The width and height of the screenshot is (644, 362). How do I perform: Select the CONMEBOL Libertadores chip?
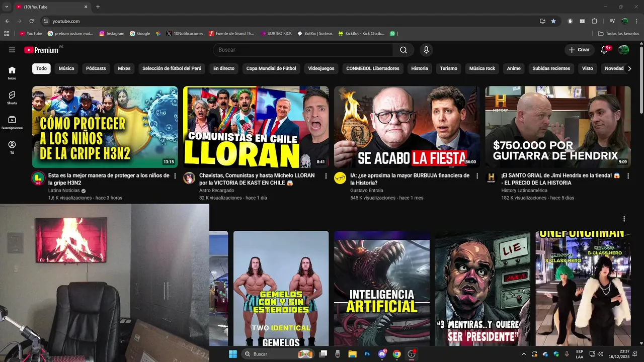pos(373,68)
